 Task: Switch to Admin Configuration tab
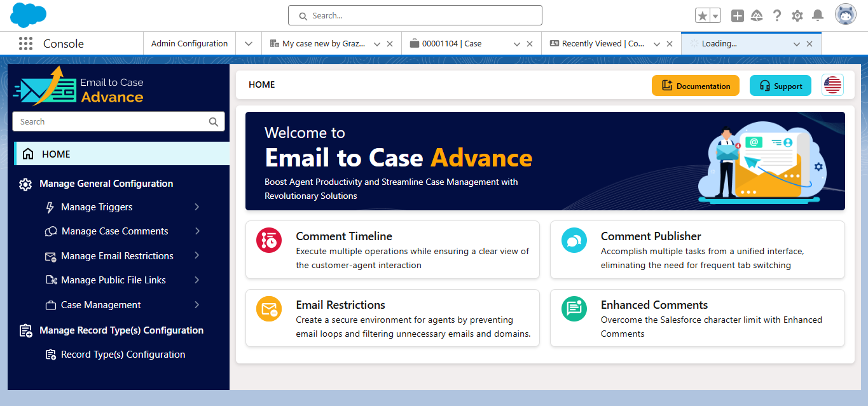[x=189, y=44]
